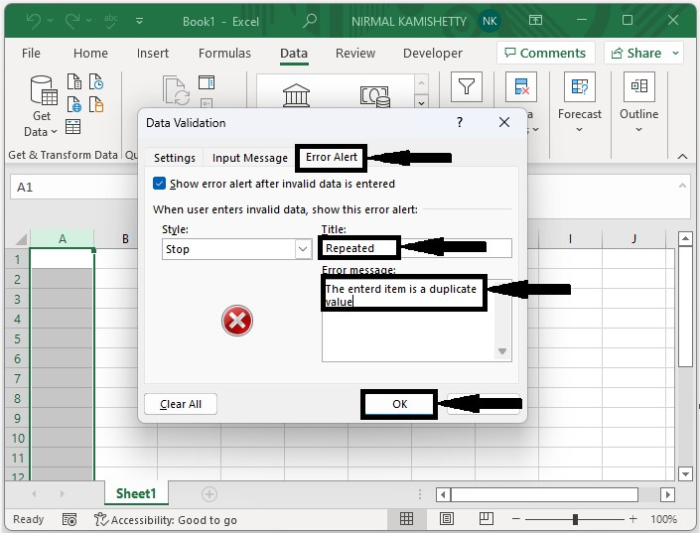Click the Error message text box

click(x=416, y=319)
